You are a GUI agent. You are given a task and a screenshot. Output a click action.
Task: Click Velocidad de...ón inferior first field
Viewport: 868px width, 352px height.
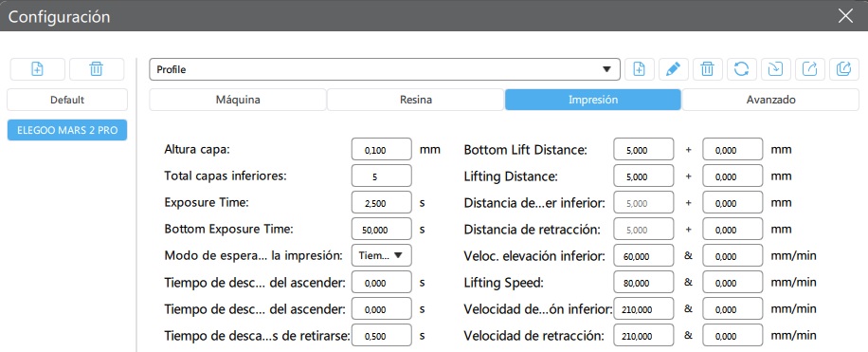click(x=643, y=308)
